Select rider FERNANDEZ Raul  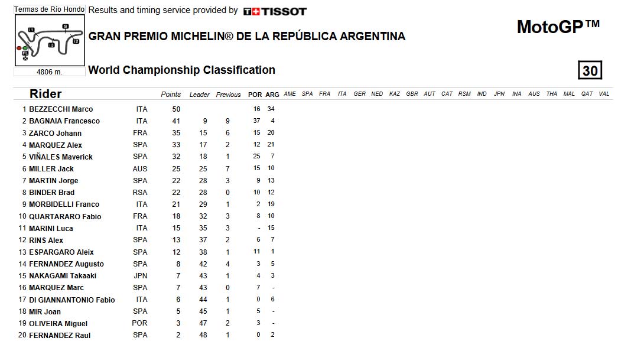(60, 336)
